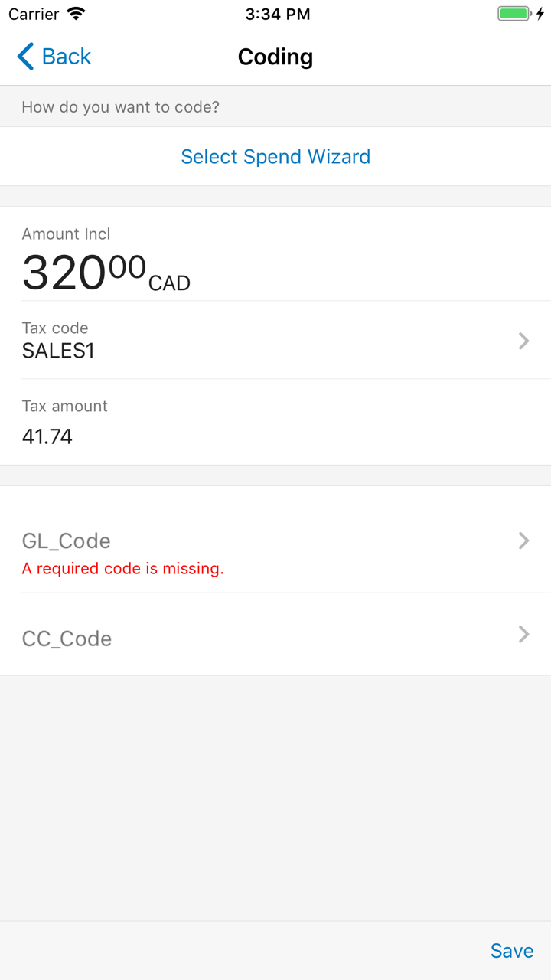Tap the 3:34 PM clock in status bar
This screenshot has width=551, height=980.
(x=278, y=14)
